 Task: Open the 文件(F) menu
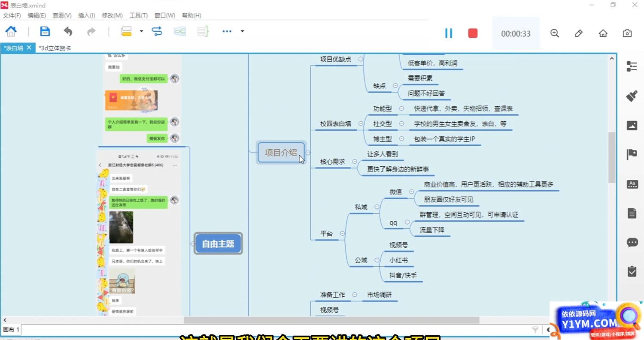tap(12, 15)
